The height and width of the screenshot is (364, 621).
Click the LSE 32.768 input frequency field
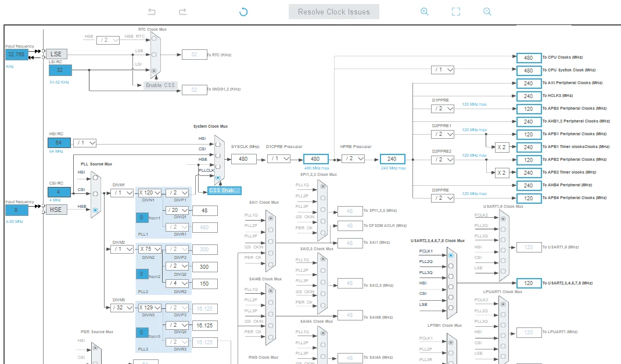point(17,55)
